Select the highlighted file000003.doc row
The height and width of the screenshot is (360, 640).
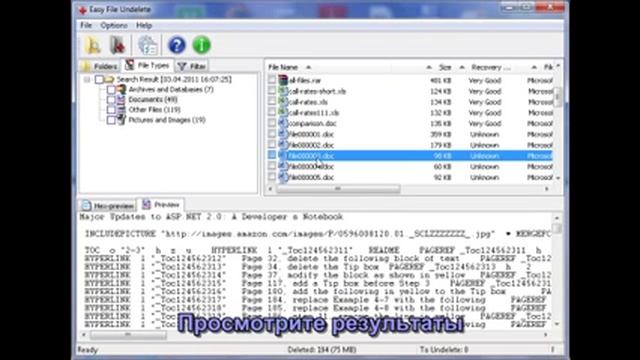pyautogui.click(x=410, y=156)
